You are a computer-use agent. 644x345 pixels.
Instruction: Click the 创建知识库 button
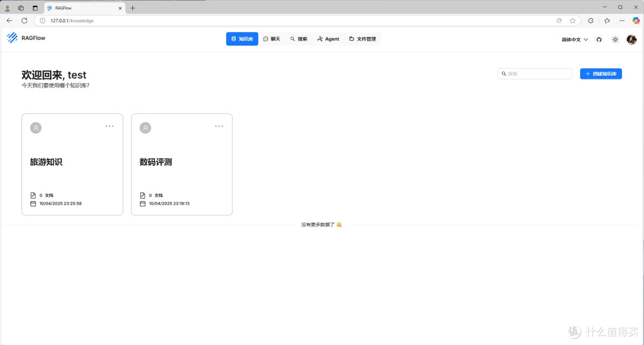tap(601, 73)
